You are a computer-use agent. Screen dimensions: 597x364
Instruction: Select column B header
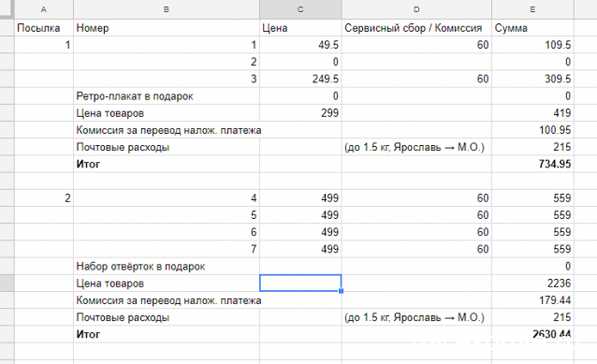coord(167,9)
